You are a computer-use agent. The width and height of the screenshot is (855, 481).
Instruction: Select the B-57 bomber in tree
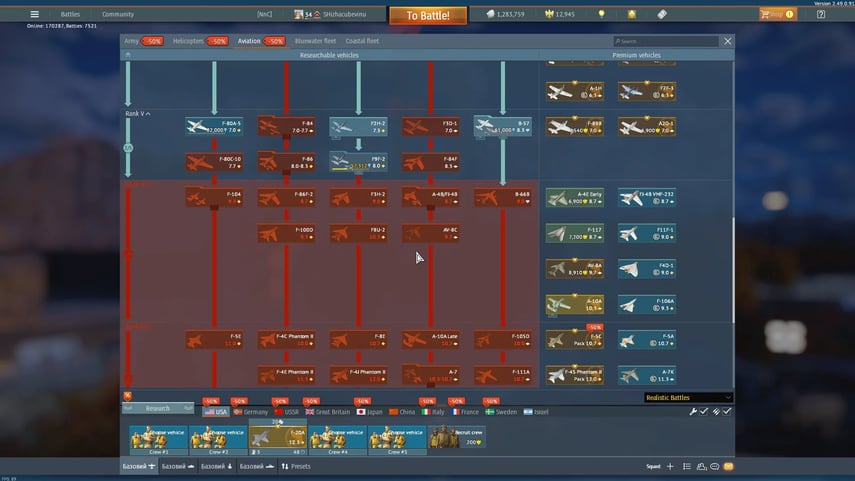[503, 127]
